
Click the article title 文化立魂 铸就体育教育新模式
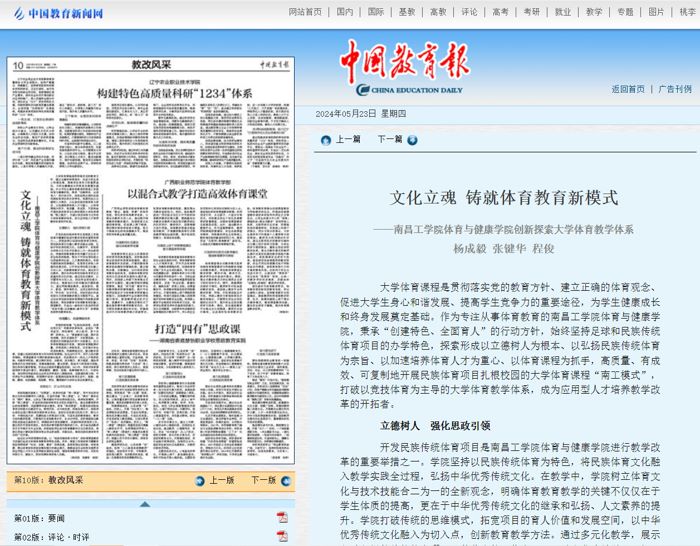504,198
